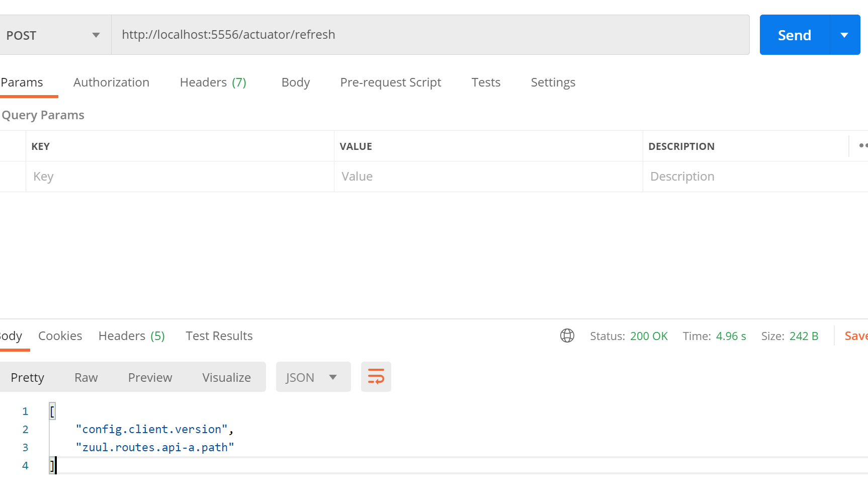
Task: Open the Authorization tab
Action: 111,82
